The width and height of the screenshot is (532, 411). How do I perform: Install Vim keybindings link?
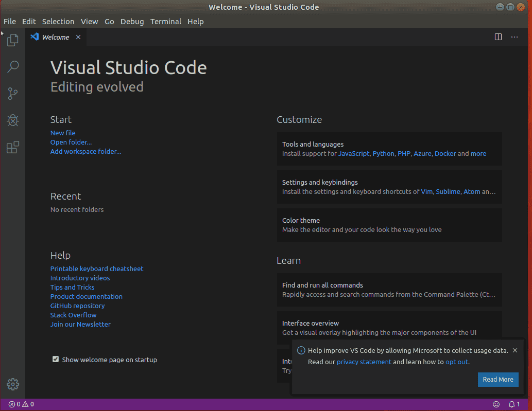click(x=427, y=192)
